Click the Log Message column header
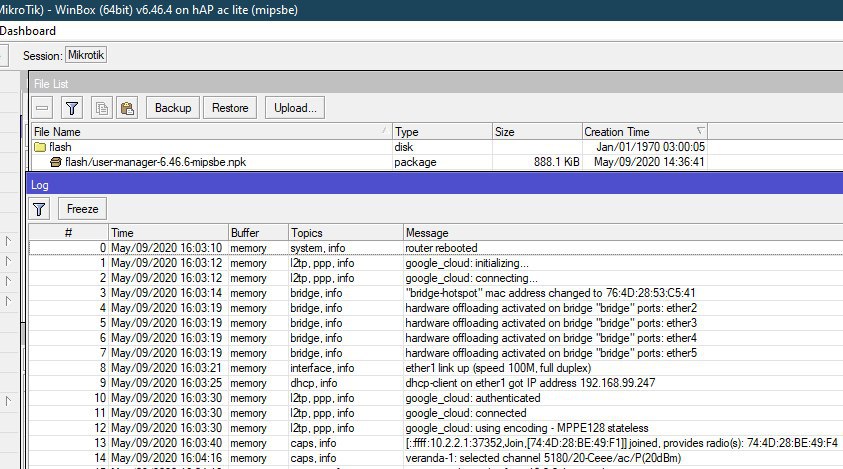This screenshot has width=843, height=469. (623, 233)
